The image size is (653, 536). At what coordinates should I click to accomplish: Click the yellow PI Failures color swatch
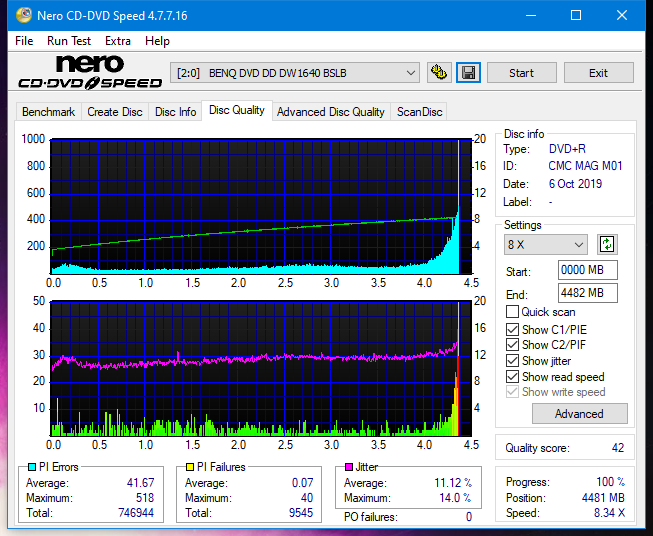190,467
